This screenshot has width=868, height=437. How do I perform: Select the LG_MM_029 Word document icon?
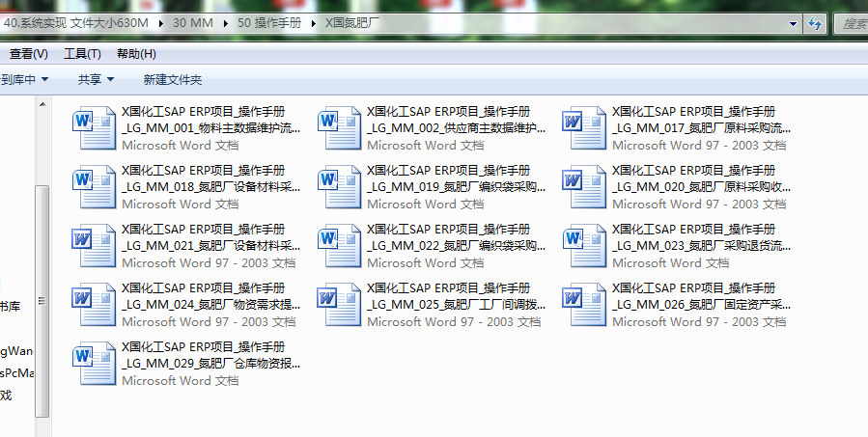tap(94, 363)
